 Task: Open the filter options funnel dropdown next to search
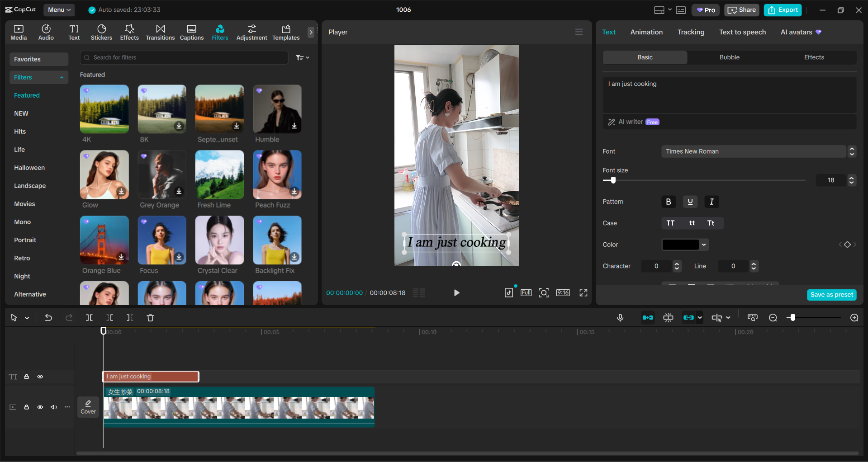(x=302, y=57)
